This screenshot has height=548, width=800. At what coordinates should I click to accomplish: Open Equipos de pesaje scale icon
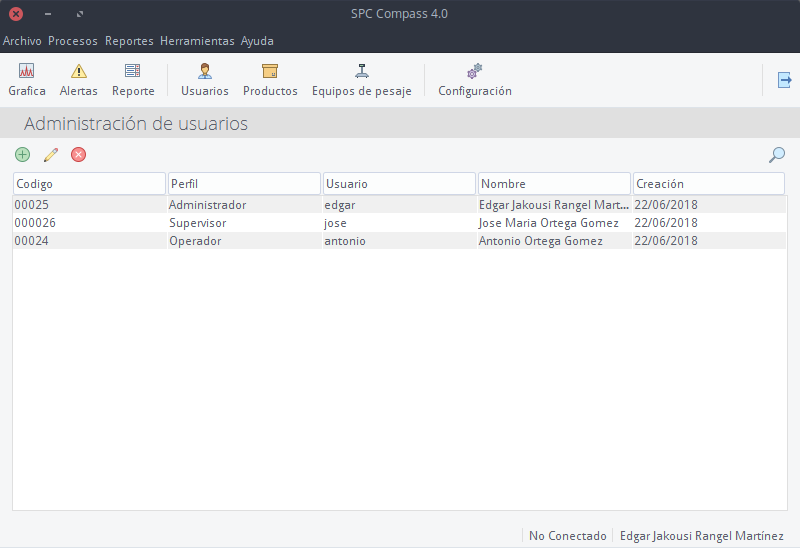point(362,80)
